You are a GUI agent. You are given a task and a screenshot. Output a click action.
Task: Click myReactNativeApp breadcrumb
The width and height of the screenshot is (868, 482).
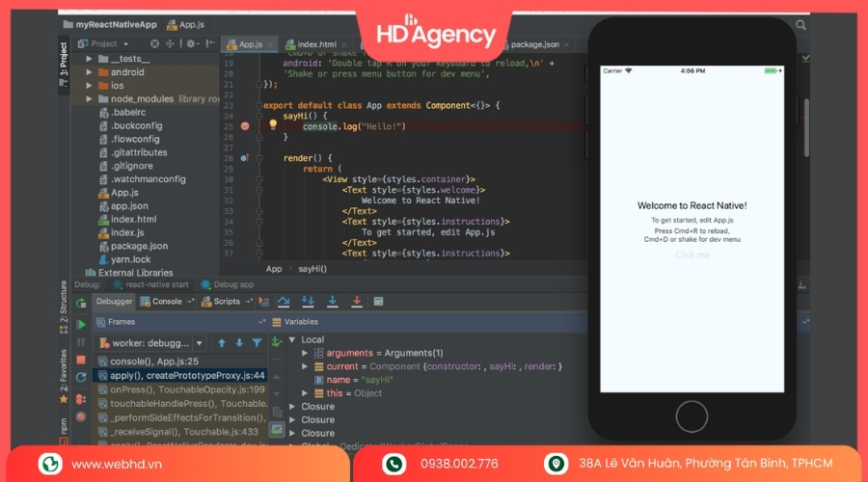[110, 24]
